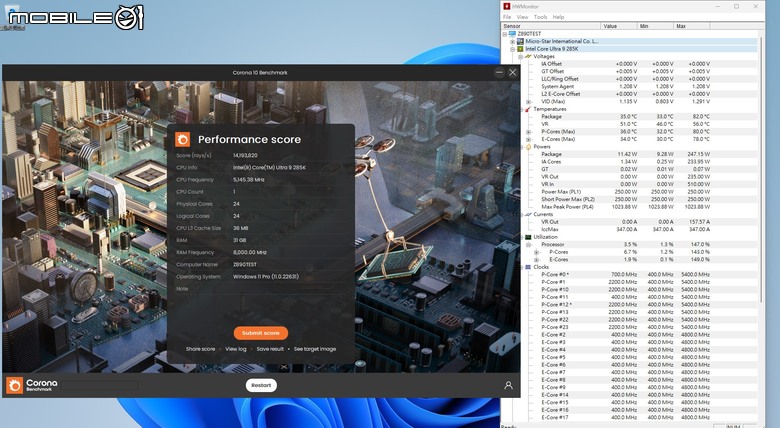Click the Note input field in Corona
The height and width of the screenshot is (428, 780).
click(290, 289)
